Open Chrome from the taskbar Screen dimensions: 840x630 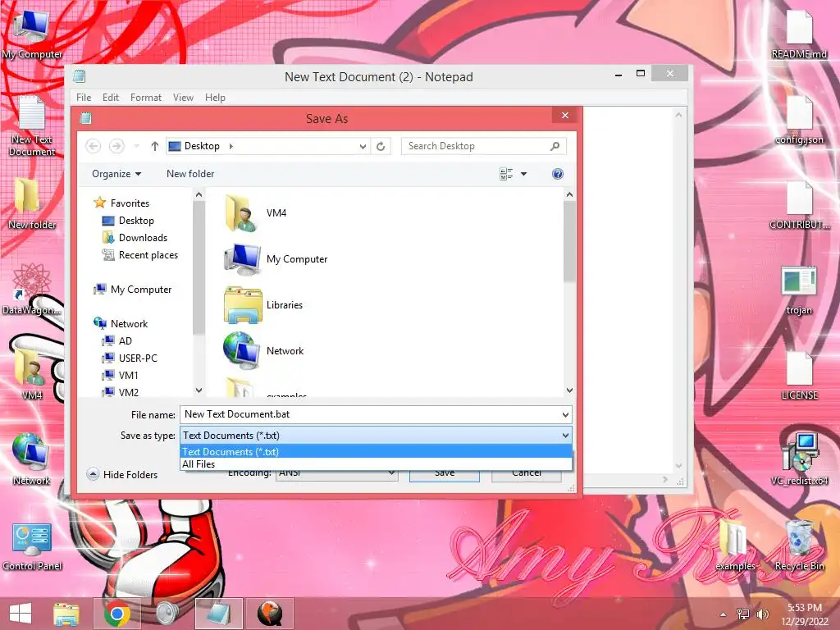117,614
